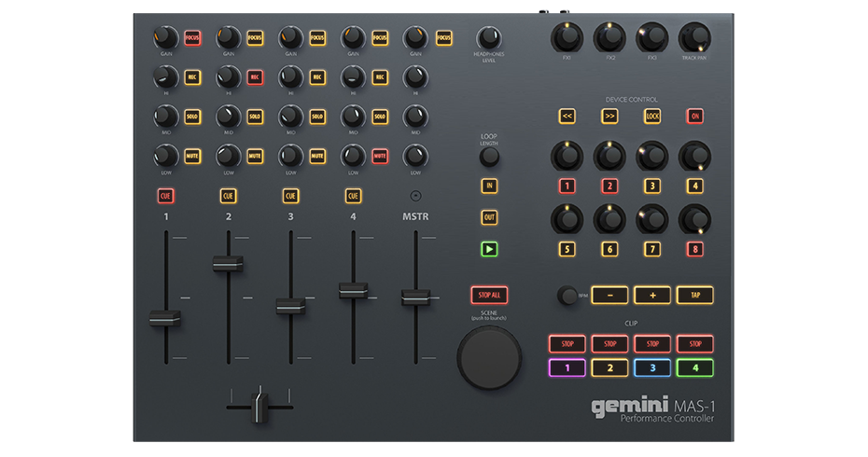Image resolution: width=868 pixels, height=457 pixels.
Task: Click the device control forward >> button
Action: 609,117
